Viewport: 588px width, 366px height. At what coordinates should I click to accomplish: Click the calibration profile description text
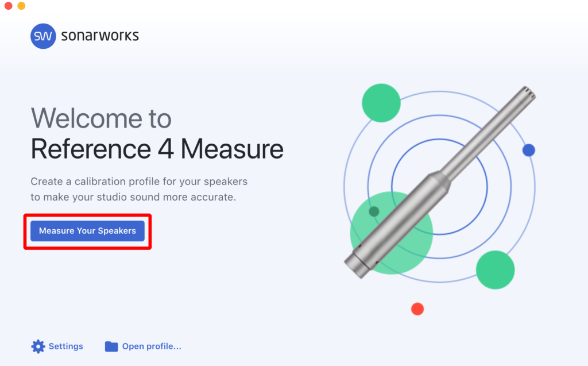[139, 189]
